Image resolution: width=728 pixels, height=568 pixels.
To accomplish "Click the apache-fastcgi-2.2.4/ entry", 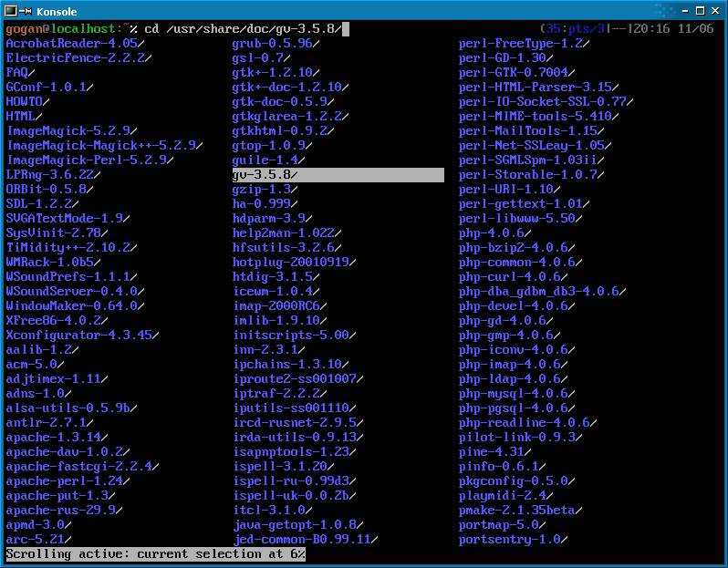I will click(x=82, y=467).
